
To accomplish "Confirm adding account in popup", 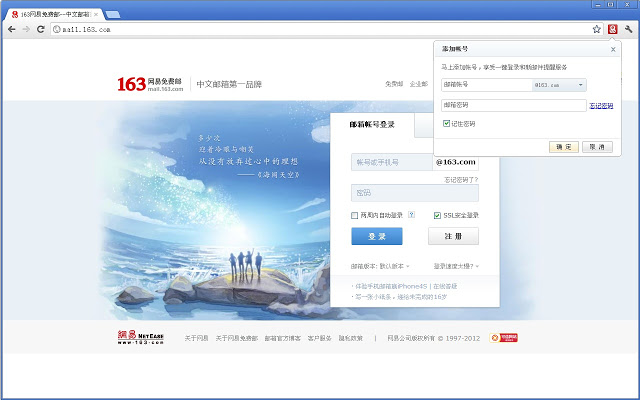I will pyautogui.click(x=564, y=147).
